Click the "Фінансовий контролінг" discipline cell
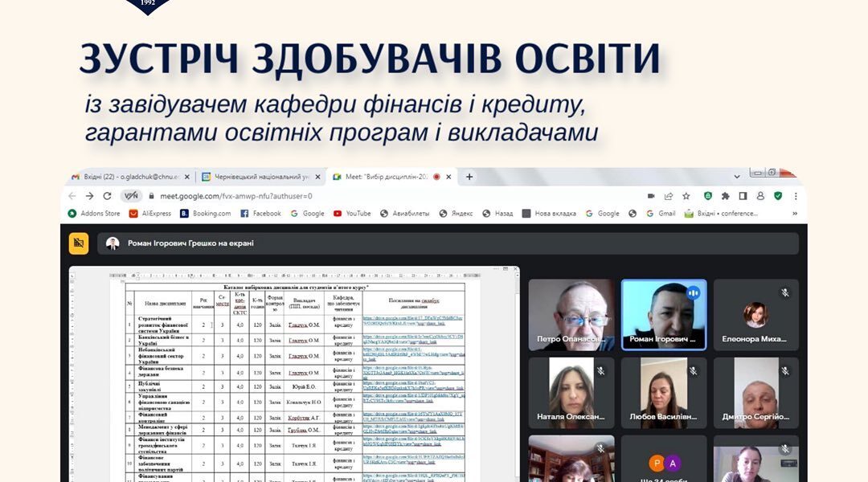 (163, 417)
